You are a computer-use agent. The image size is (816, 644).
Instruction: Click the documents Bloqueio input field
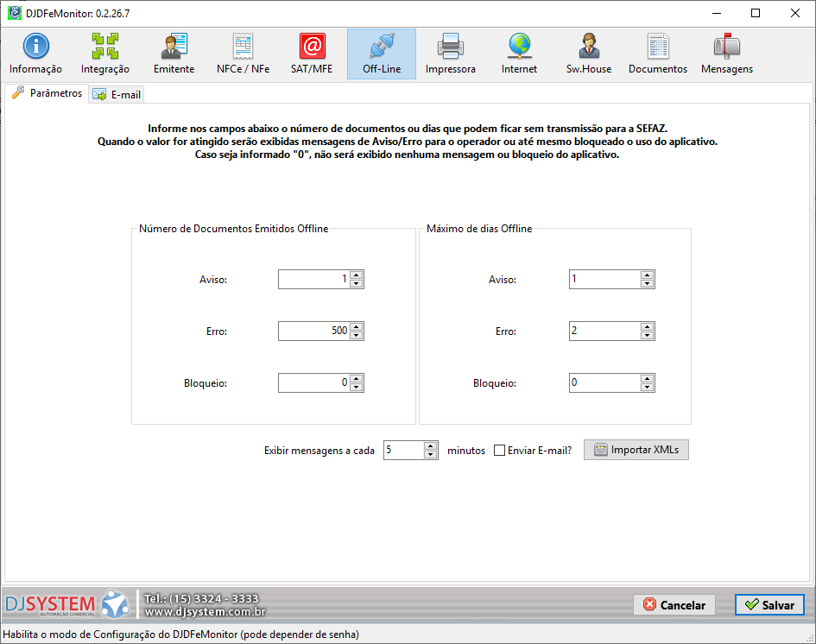[x=313, y=383]
